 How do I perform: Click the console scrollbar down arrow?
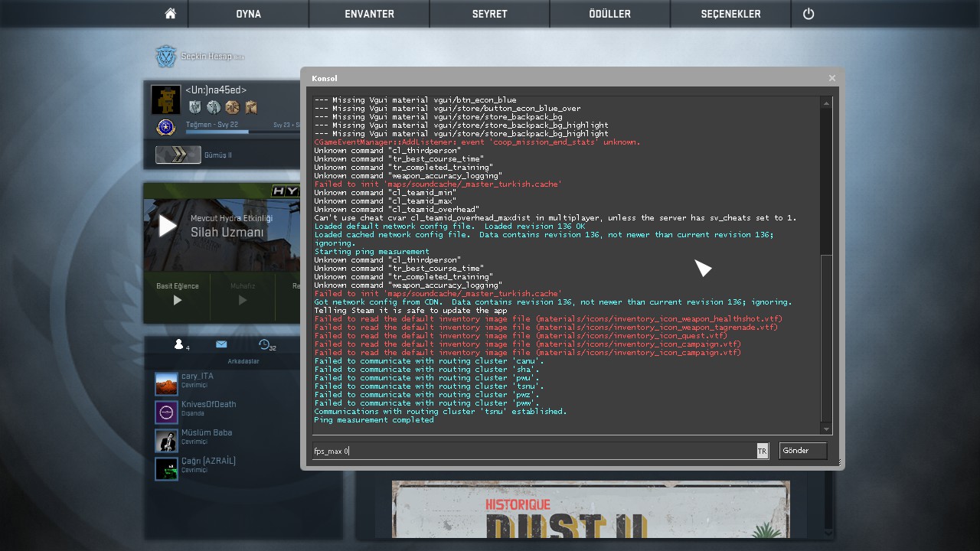coord(826,429)
